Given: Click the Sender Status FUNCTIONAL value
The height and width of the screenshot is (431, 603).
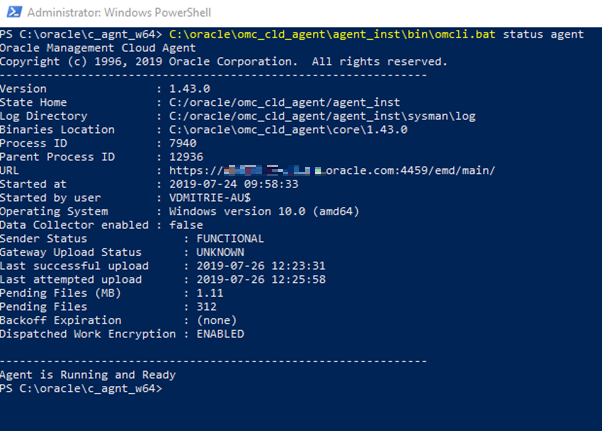Looking at the screenshot, I should point(230,239).
